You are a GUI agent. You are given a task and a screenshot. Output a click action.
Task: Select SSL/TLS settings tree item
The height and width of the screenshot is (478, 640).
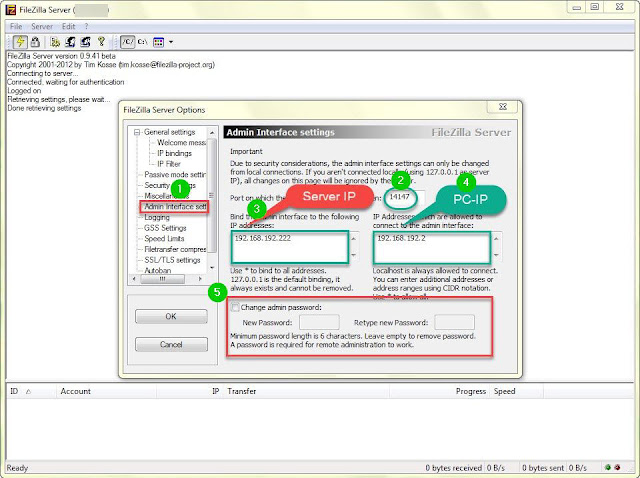point(172,260)
